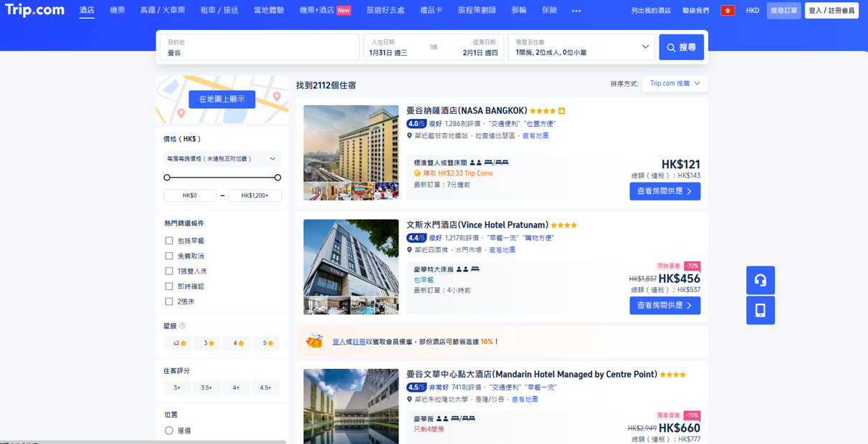Screen dimensions: 868x444
Task: Click the maximum price slider handle
Action: click(x=277, y=178)
